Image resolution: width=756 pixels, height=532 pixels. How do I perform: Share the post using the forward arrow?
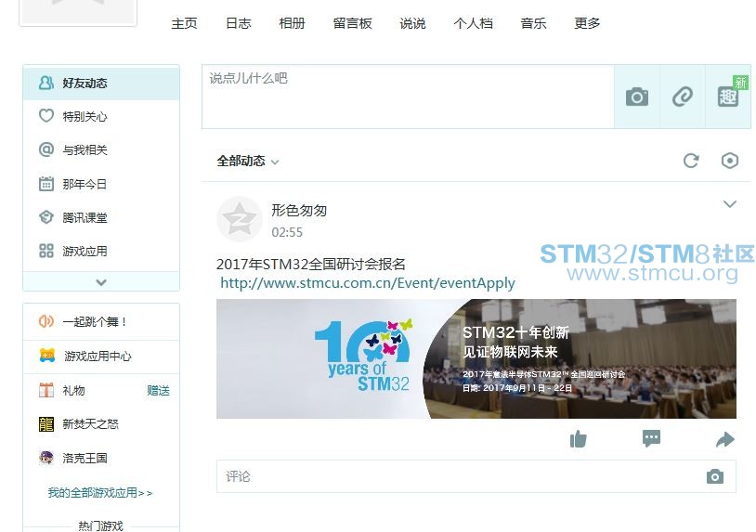tap(724, 439)
